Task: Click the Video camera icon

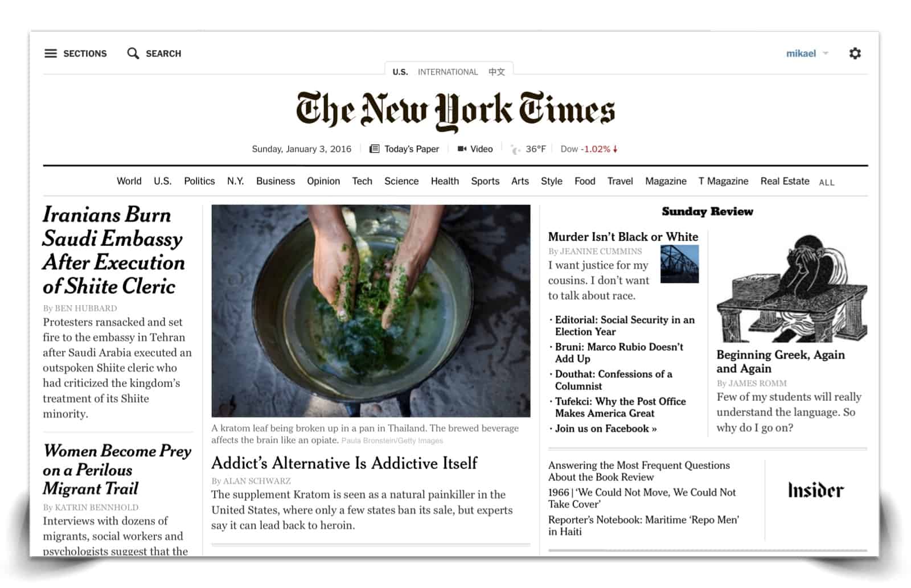Action: [462, 149]
